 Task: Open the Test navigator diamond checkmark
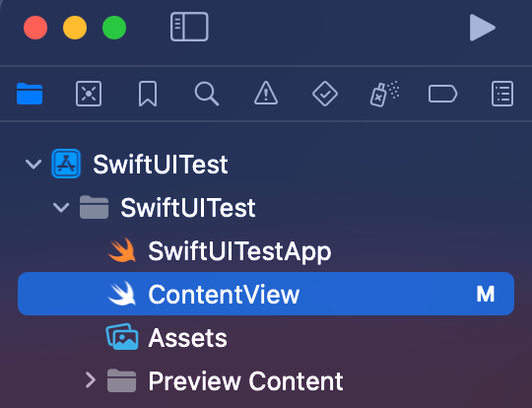coord(325,94)
